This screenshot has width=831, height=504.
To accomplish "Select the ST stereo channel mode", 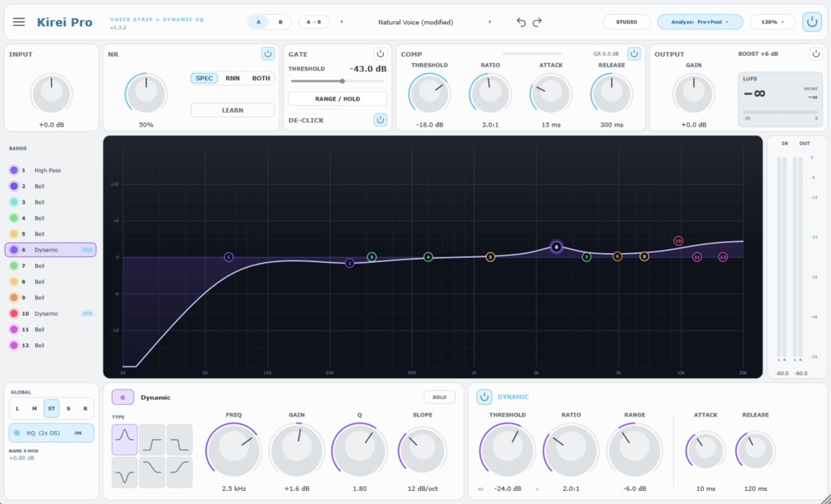I will tap(51, 408).
